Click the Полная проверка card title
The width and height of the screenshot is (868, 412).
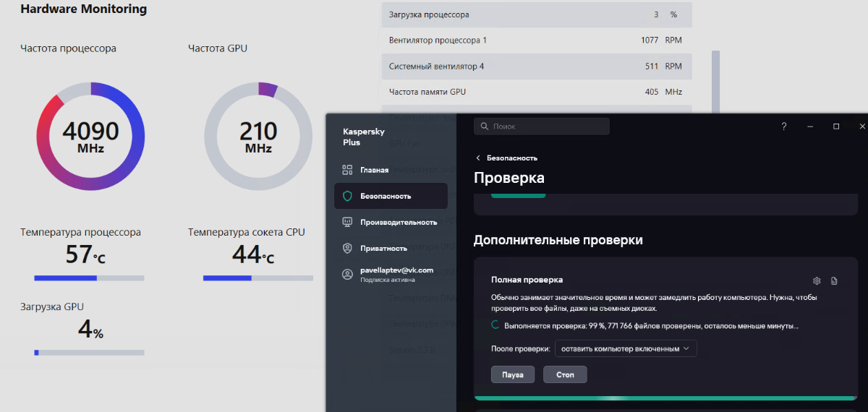pyautogui.click(x=527, y=279)
